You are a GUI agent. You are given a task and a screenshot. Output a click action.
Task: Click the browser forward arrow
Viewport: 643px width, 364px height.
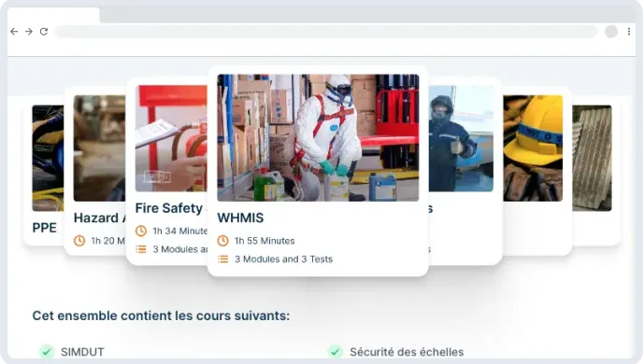click(x=29, y=32)
